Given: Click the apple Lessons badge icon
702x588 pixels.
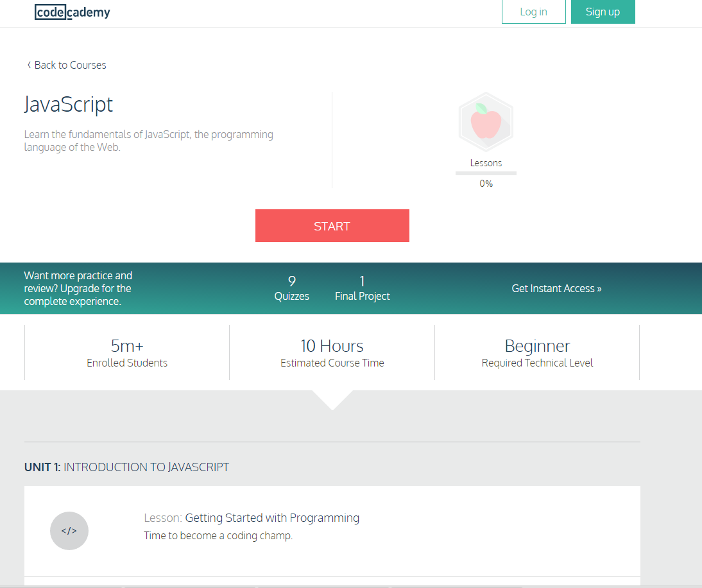Looking at the screenshot, I should (486, 122).
